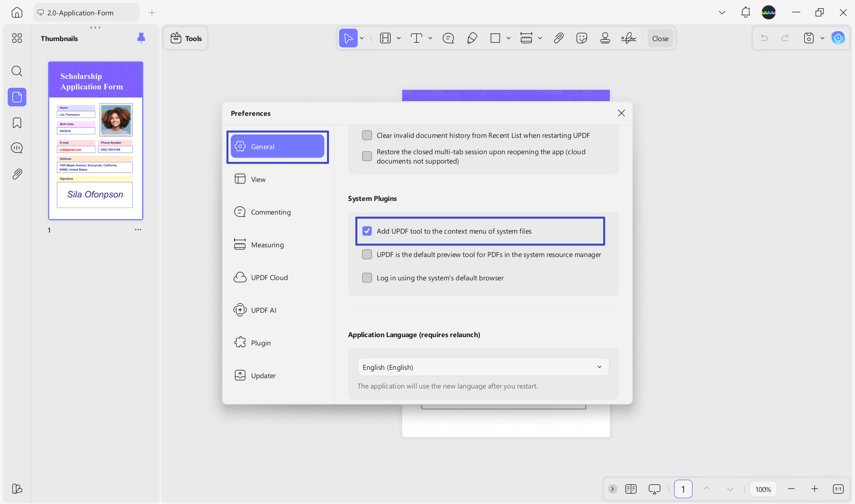The height and width of the screenshot is (504, 855).
Task: Open the Stickers tool
Action: [x=581, y=38]
